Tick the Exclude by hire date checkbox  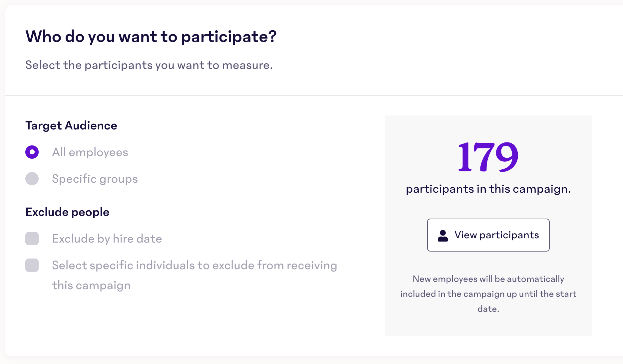point(32,239)
